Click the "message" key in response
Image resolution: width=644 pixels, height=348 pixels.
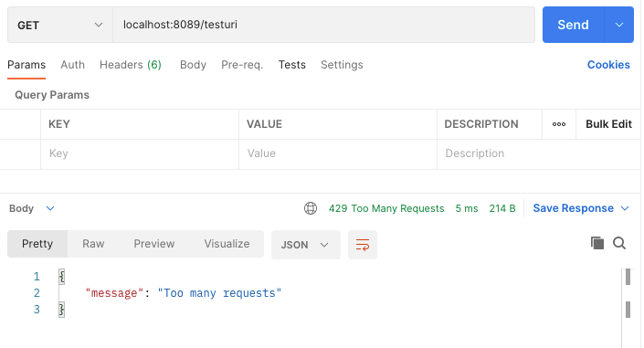(114, 293)
